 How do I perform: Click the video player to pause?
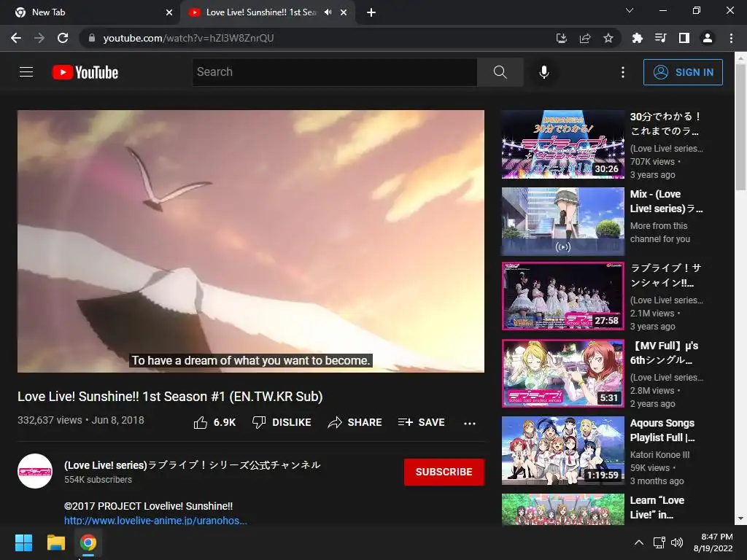coord(251,241)
